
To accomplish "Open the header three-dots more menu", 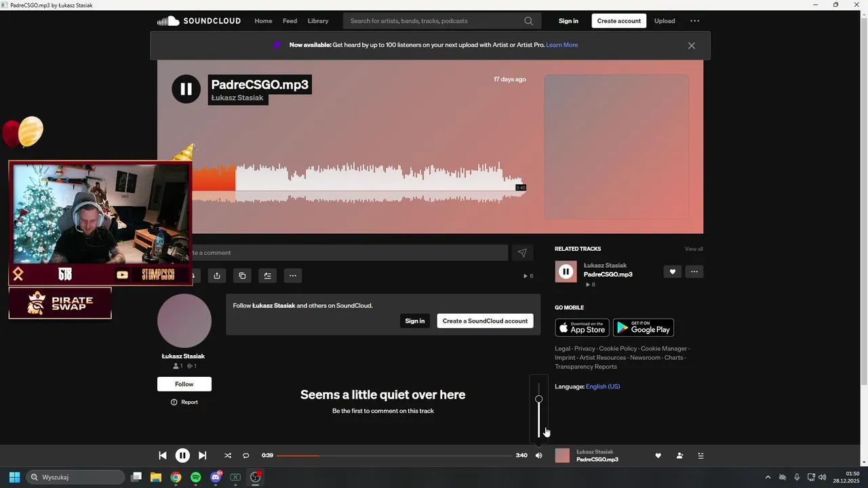I will [x=694, y=21].
